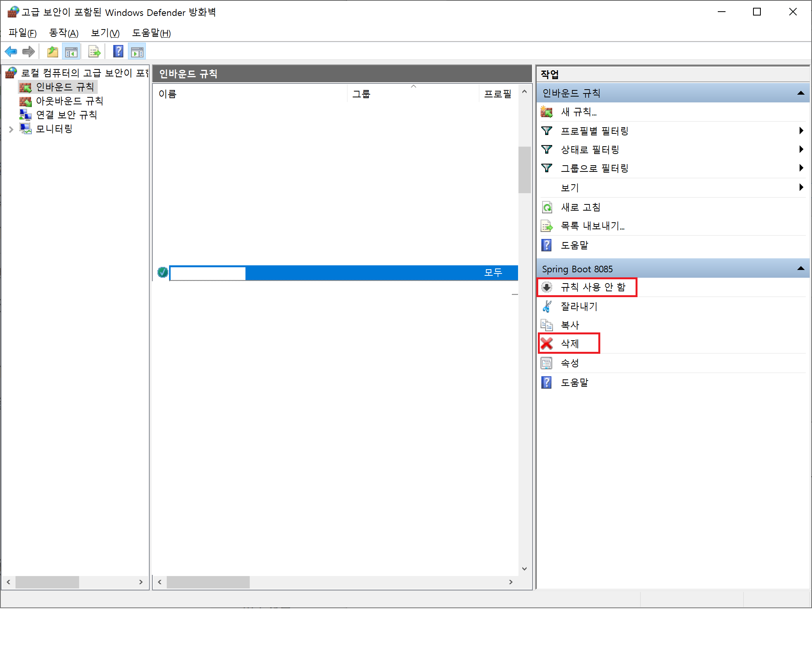This screenshot has width=812, height=654.
Task: Open the 보기(V) menu
Action: (x=105, y=33)
